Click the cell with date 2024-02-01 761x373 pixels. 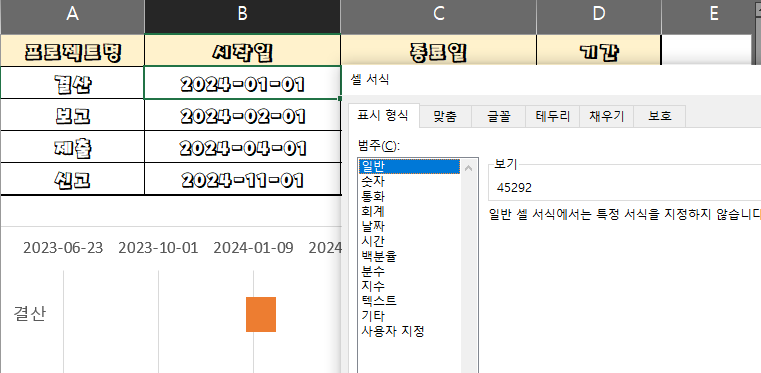tap(243, 115)
